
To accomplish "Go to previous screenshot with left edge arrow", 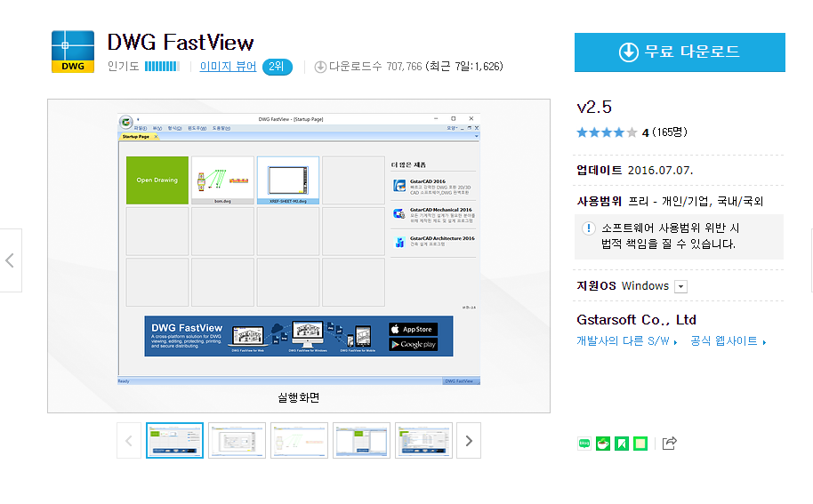I will click(10, 260).
